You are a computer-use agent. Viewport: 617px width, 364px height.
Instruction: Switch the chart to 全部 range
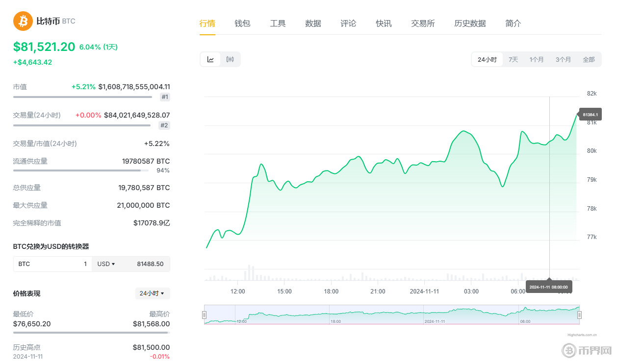[x=589, y=59]
